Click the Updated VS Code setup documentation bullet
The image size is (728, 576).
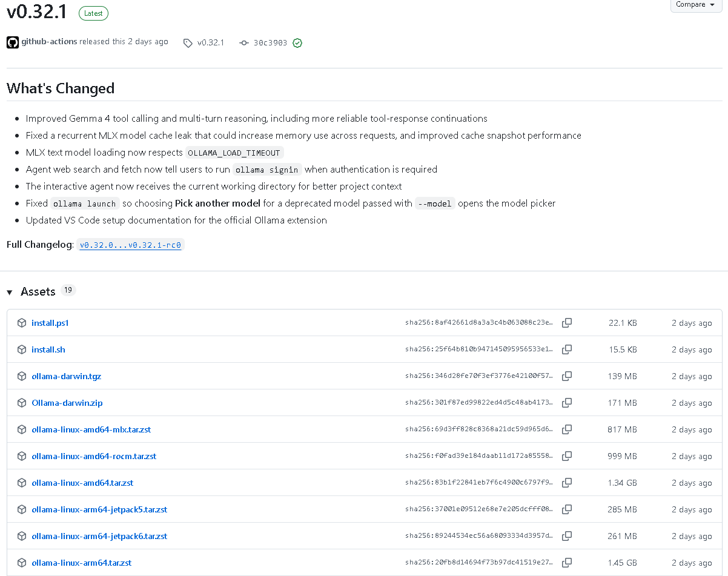[x=176, y=220]
